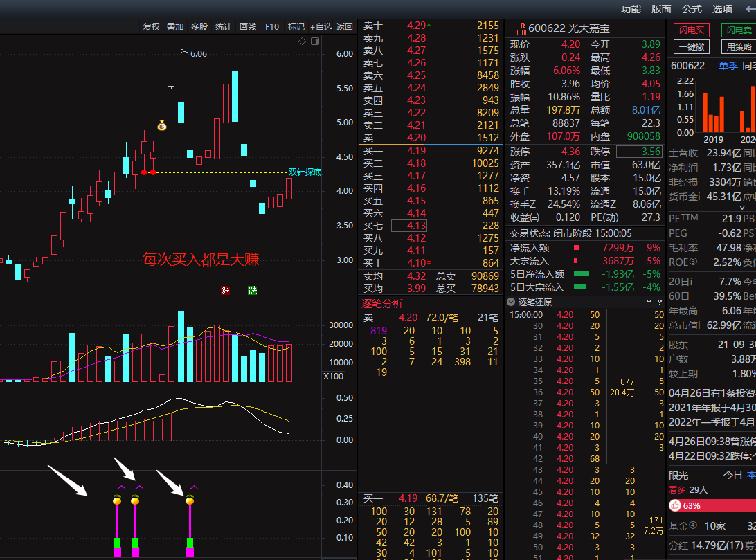Screen dimensions: 756x560
Task: Click 分红 14.79亿(17) row
Action: [x=712, y=546]
